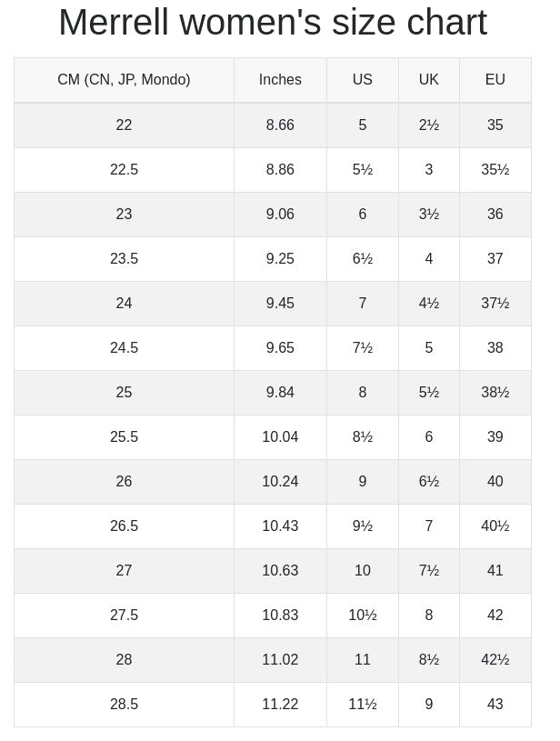Screen dimensions: 560x741
Task: Select the US 9½ size cell
Action: tap(363, 526)
